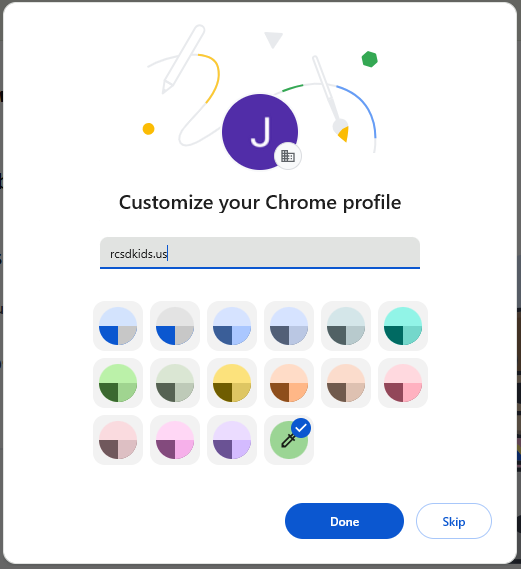This screenshot has height=569, width=521.
Task: Pick the magenta pink theme swatch
Action: tap(175, 440)
